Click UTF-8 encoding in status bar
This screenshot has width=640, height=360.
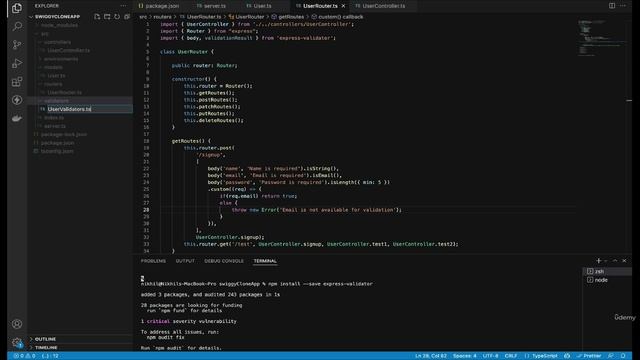click(490, 356)
